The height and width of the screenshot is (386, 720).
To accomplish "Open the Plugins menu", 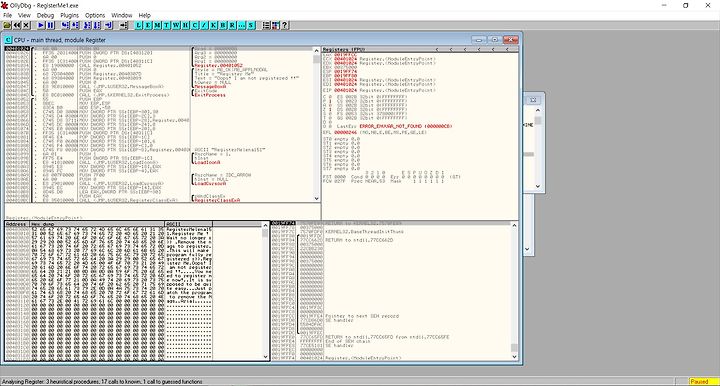I will (70, 15).
